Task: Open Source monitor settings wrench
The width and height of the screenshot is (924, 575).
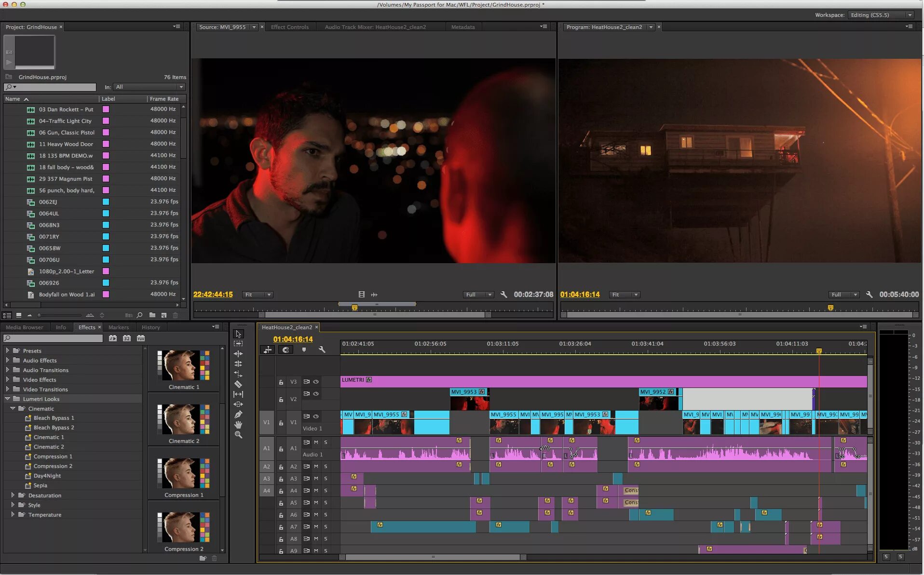Action: (x=504, y=294)
